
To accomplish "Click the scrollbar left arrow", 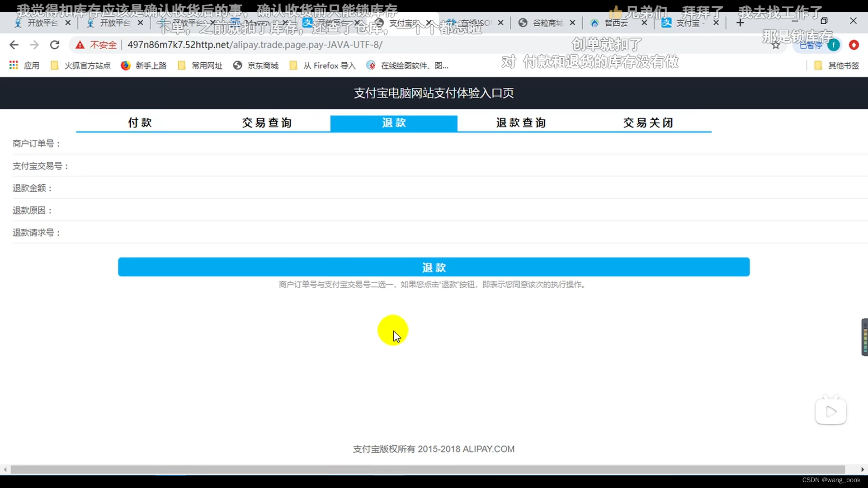I will 5,469.
